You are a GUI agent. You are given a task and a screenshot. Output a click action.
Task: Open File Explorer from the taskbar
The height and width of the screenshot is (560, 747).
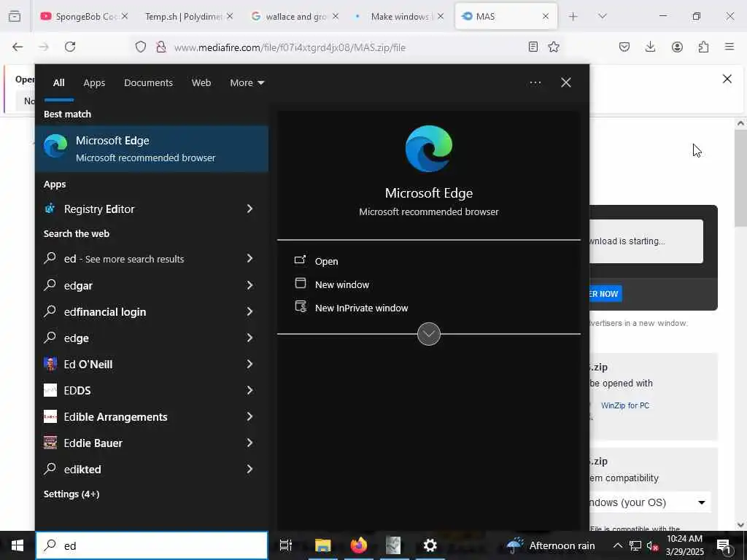322,545
